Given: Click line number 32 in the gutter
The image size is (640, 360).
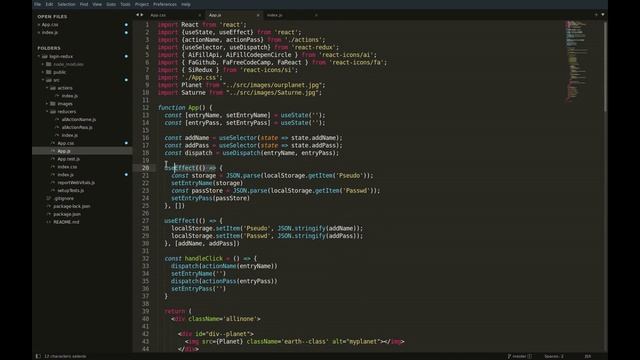Looking at the screenshot, I should (x=145, y=258).
